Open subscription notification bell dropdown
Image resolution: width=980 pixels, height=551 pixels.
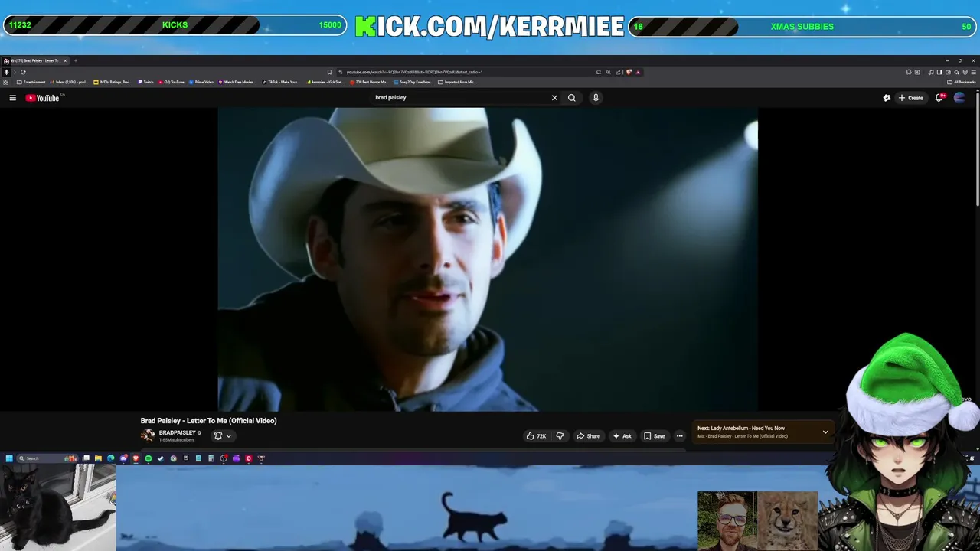pos(223,436)
